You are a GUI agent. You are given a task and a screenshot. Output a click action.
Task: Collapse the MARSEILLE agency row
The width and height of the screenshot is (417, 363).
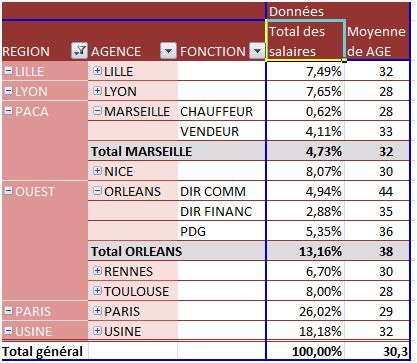97,111
